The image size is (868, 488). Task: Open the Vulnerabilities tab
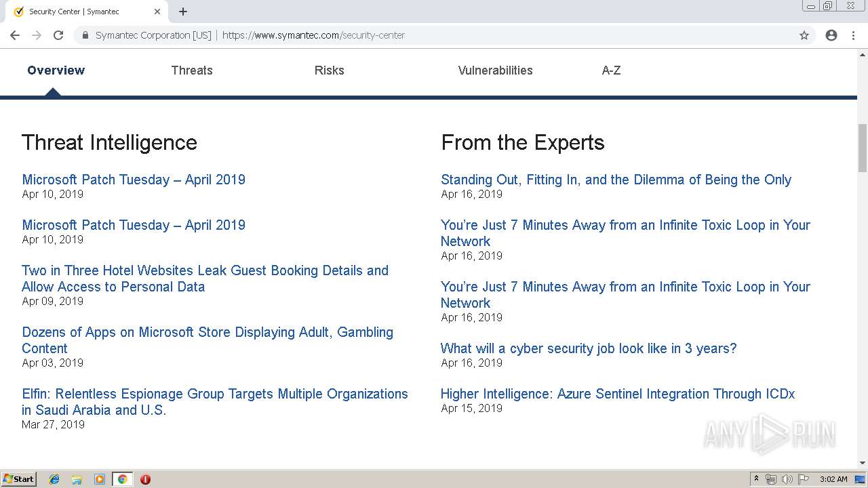[495, 70]
